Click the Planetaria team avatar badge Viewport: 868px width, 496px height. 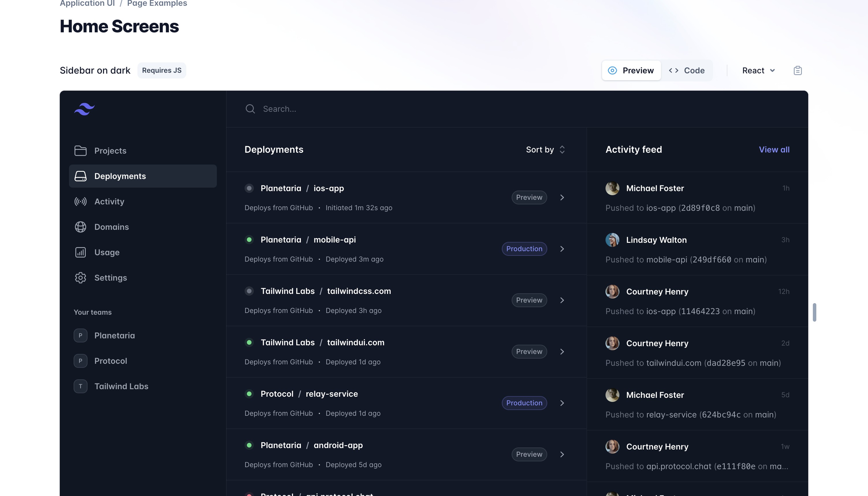pos(80,335)
